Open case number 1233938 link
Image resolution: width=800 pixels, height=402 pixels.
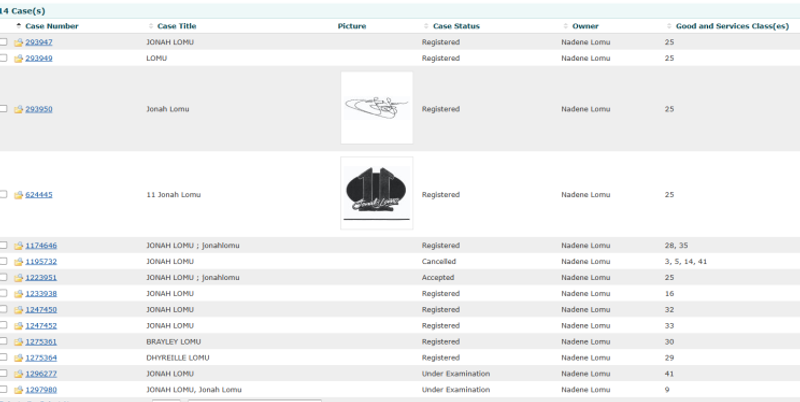point(41,293)
